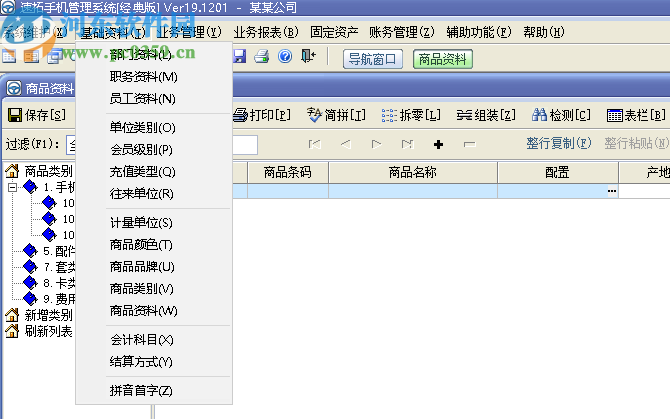Open the 账务管理(Z) menu
The height and width of the screenshot is (419, 670).
(x=402, y=32)
